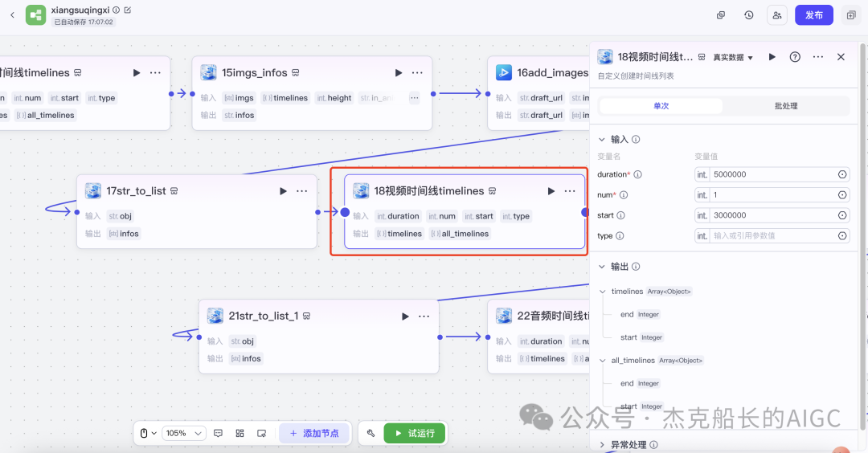This screenshot has height=453, width=868.
Task: Show info for xiangsuqingxi workflow title
Action: pos(117,10)
